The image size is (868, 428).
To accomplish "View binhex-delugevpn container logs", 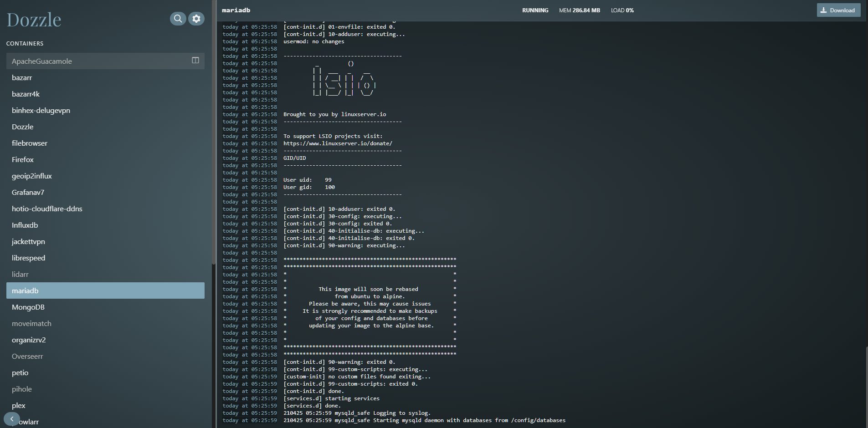I will 41,111.
